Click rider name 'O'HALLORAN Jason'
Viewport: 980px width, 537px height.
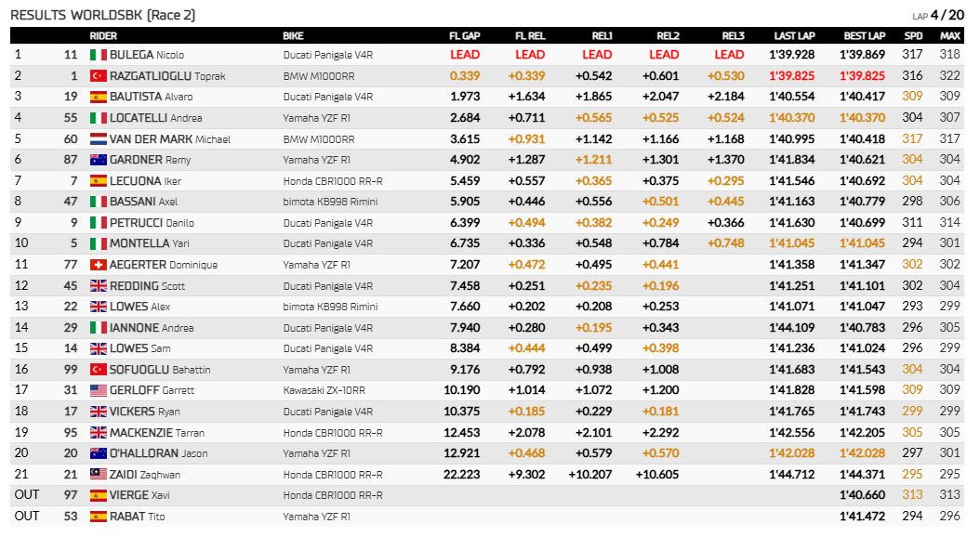pos(159,453)
